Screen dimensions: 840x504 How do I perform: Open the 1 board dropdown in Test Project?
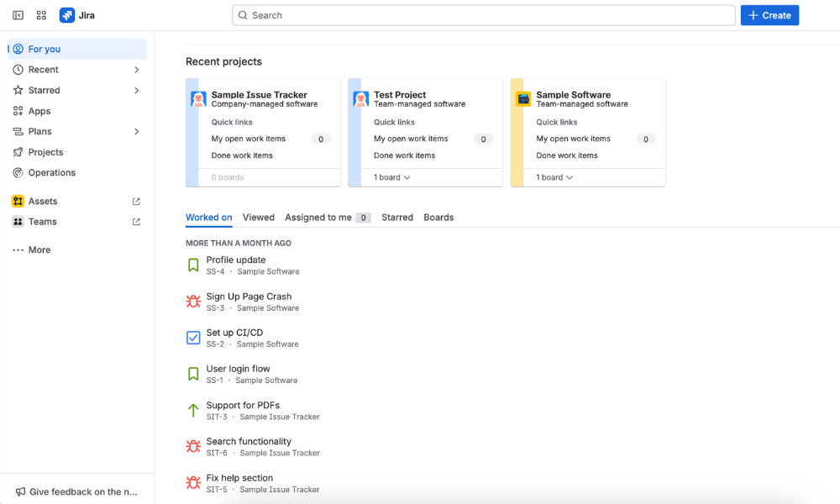(x=392, y=177)
